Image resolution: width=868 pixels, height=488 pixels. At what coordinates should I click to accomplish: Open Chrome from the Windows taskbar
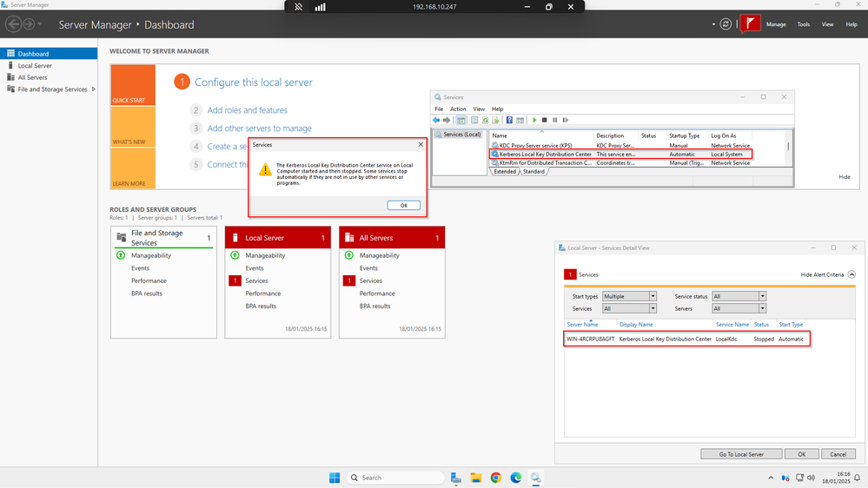pos(495,478)
